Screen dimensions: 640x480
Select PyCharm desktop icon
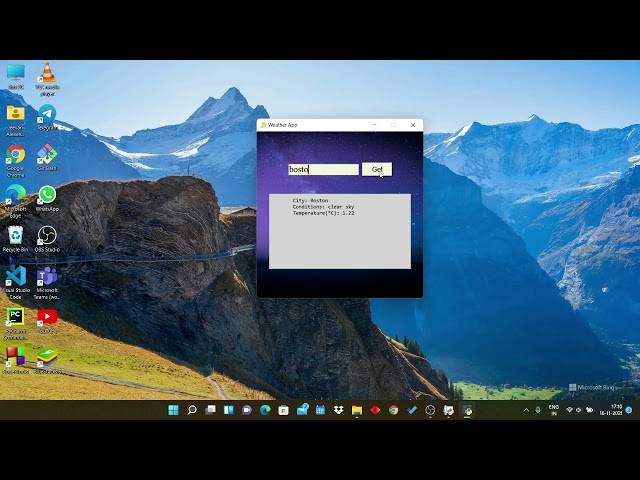[x=16, y=324]
